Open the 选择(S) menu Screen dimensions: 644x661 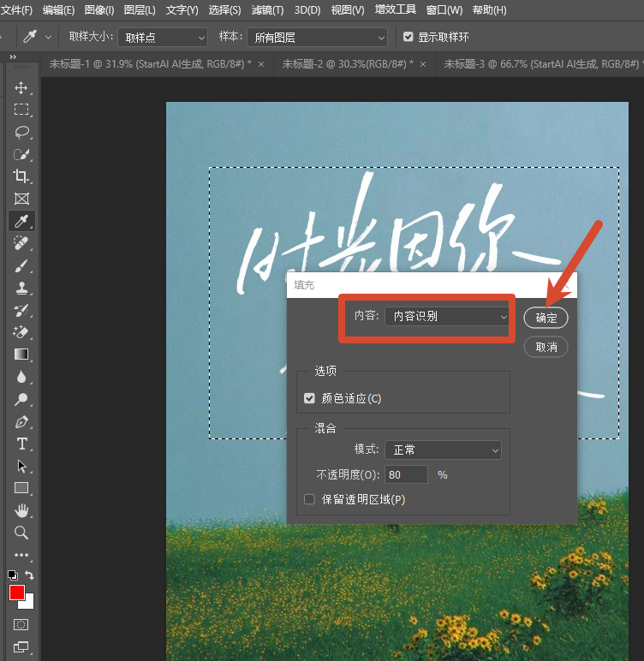224,9
